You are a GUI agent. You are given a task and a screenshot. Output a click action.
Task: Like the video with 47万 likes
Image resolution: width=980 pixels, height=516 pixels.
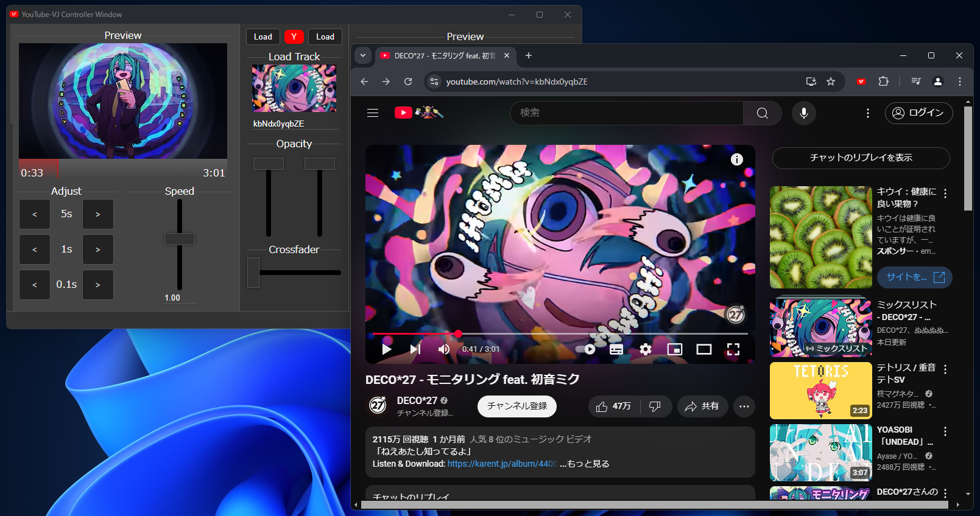coord(614,406)
